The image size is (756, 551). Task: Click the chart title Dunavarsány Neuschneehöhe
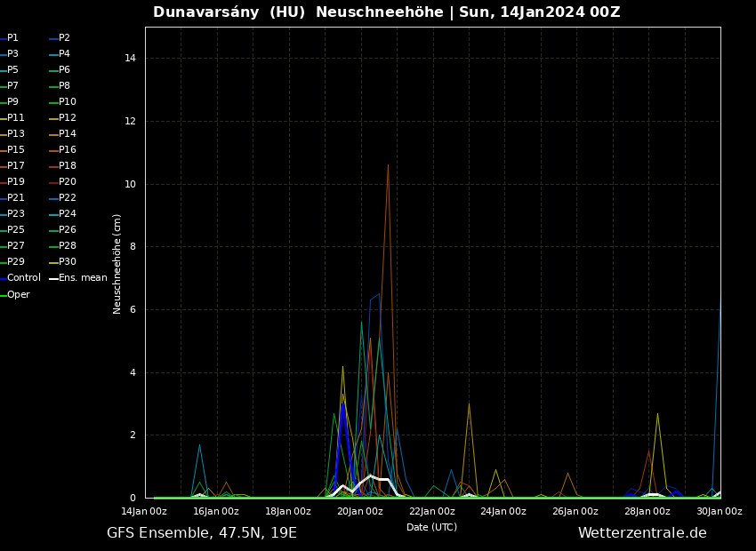coord(386,12)
